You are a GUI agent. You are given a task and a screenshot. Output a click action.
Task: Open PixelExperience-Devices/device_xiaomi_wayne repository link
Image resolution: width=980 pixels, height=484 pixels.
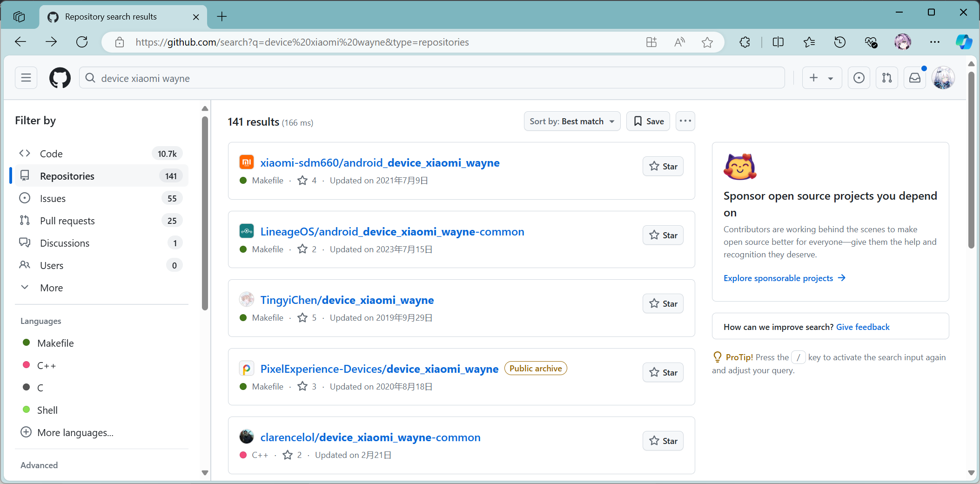click(x=379, y=369)
